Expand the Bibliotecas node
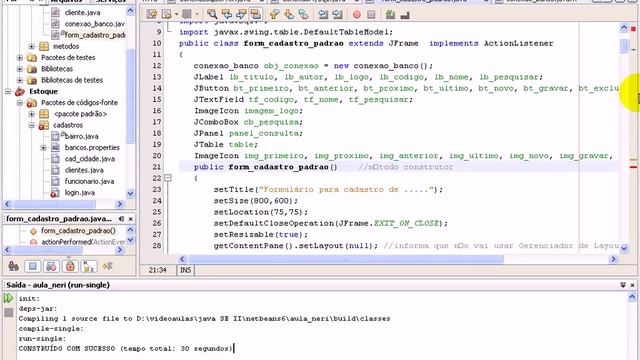The image size is (640, 360). point(20,69)
